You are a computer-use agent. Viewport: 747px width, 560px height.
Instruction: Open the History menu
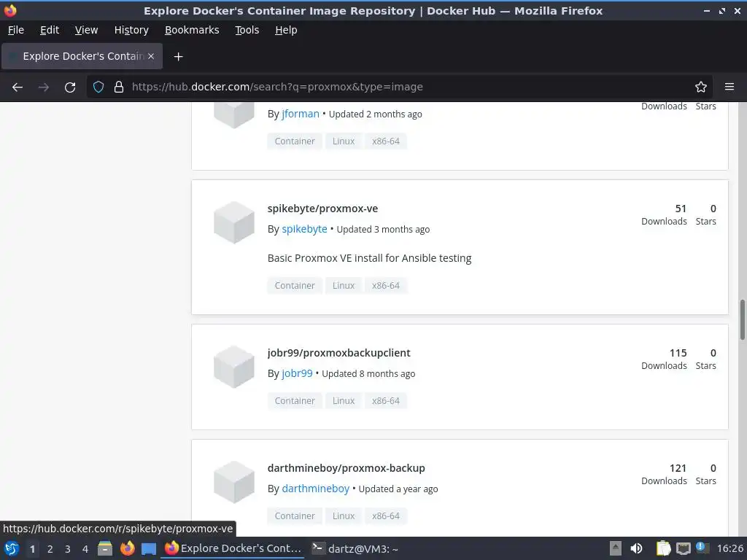(x=131, y=30)
